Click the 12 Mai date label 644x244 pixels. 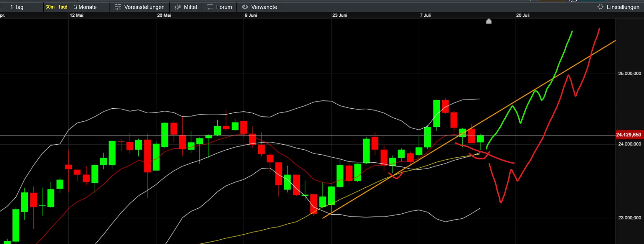pos(76,15)
